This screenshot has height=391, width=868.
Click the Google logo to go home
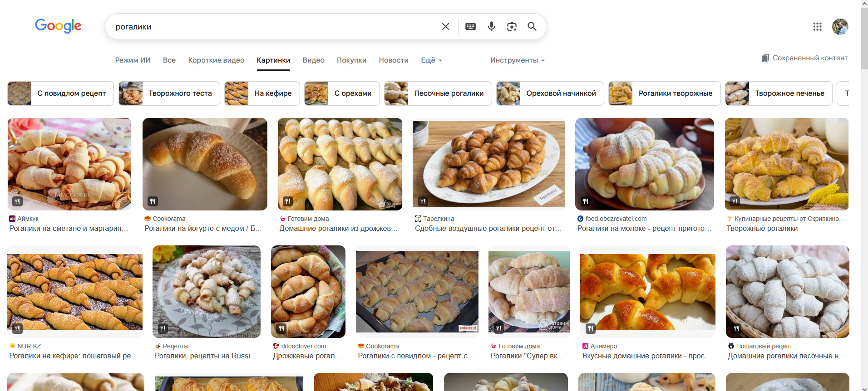click(58, 26)
